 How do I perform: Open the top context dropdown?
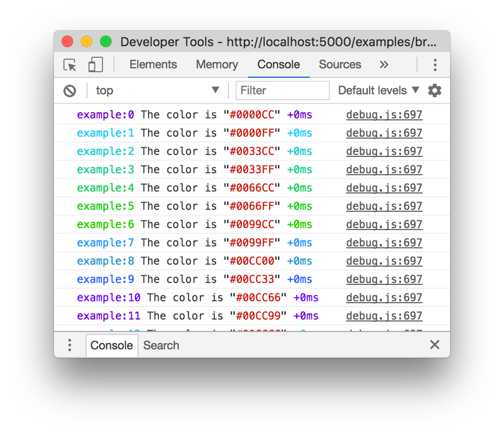pos(157,90)
